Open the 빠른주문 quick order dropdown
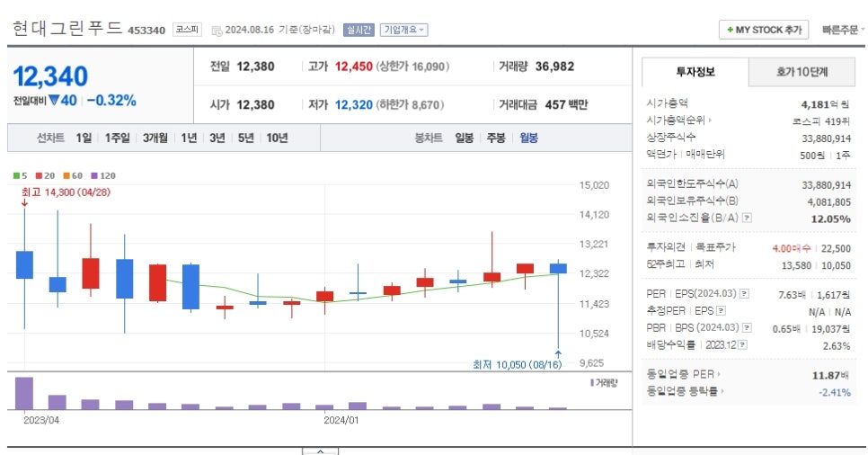This screenshot has height=455, width=868. pos(843,30)
